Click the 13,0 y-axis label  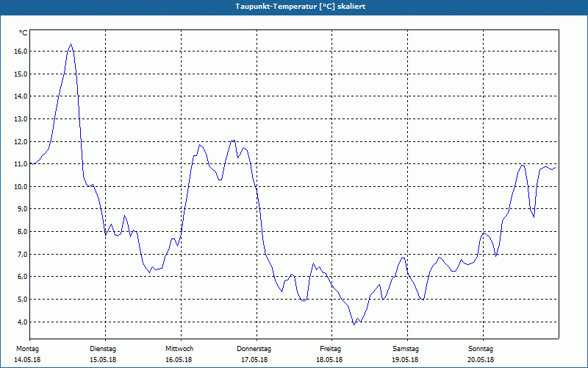point(21,119)
